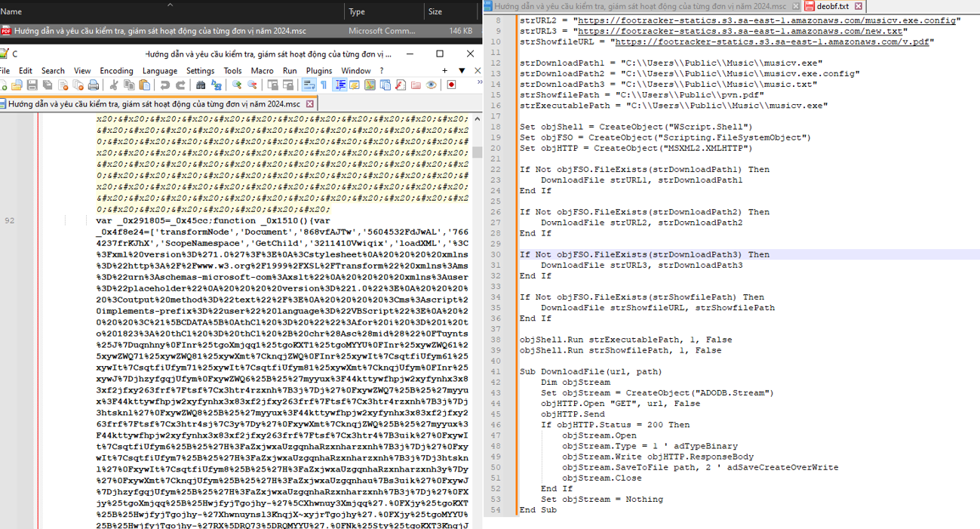The width and height of the screenshot is (980, 529).
Task: Open the Run menu
Action: (x=290, y=70)
